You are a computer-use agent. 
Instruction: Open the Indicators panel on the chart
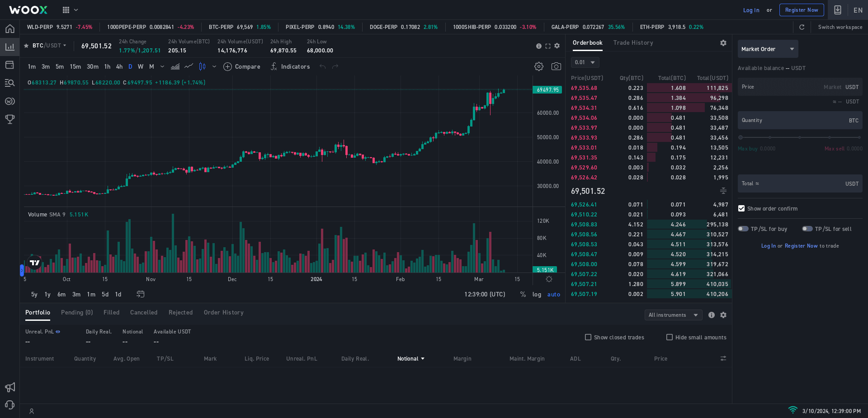pyautogui.click(x=290, y=66)
